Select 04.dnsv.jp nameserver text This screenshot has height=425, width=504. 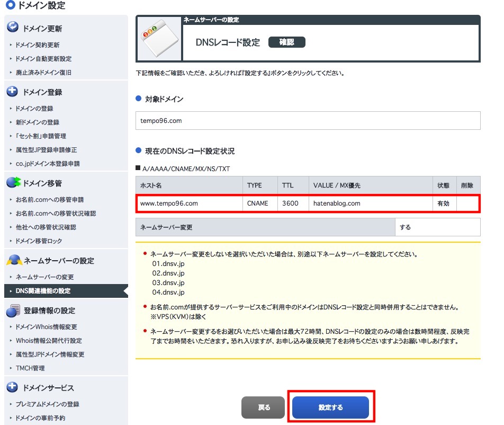coord(168,292)
